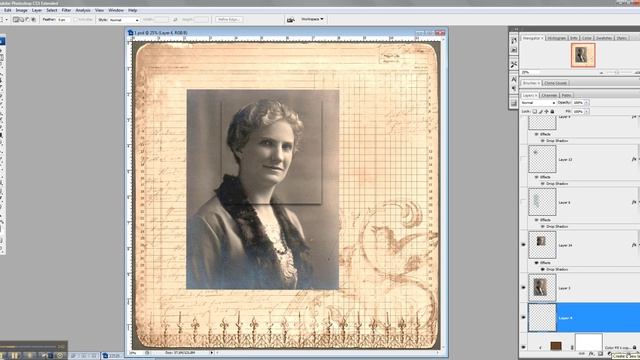Hide the Color Fill layer eye icon
Viewport: 640px width, 360px height.
[x=523, y=347]
